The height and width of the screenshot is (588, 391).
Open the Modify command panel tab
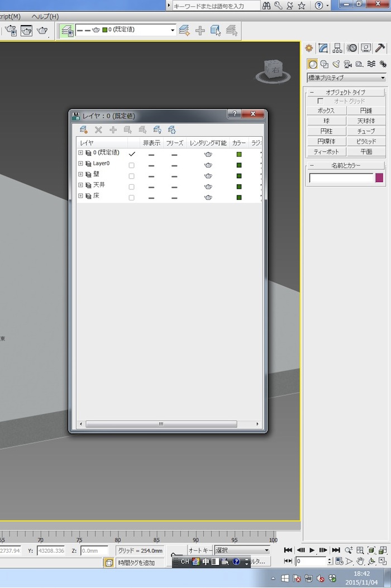[323, 48]
